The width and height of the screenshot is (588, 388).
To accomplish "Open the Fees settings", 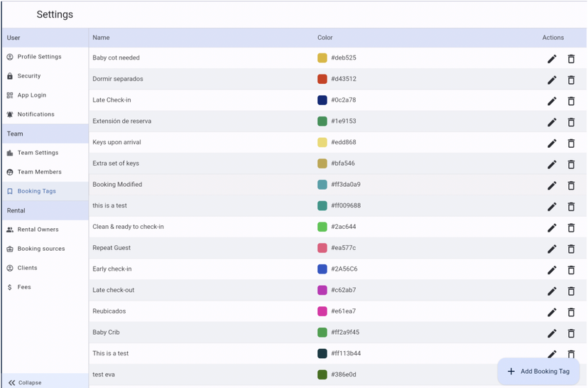I will click(45, 286).
